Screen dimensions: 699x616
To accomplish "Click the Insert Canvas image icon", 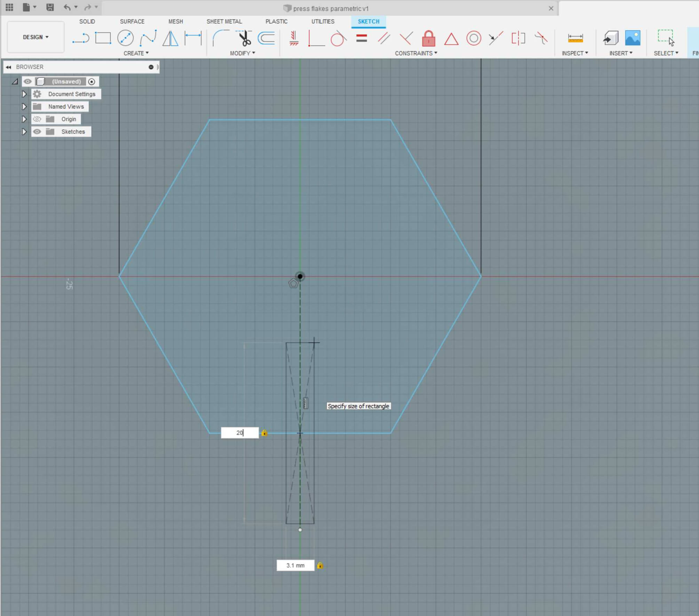I will 633,38.
